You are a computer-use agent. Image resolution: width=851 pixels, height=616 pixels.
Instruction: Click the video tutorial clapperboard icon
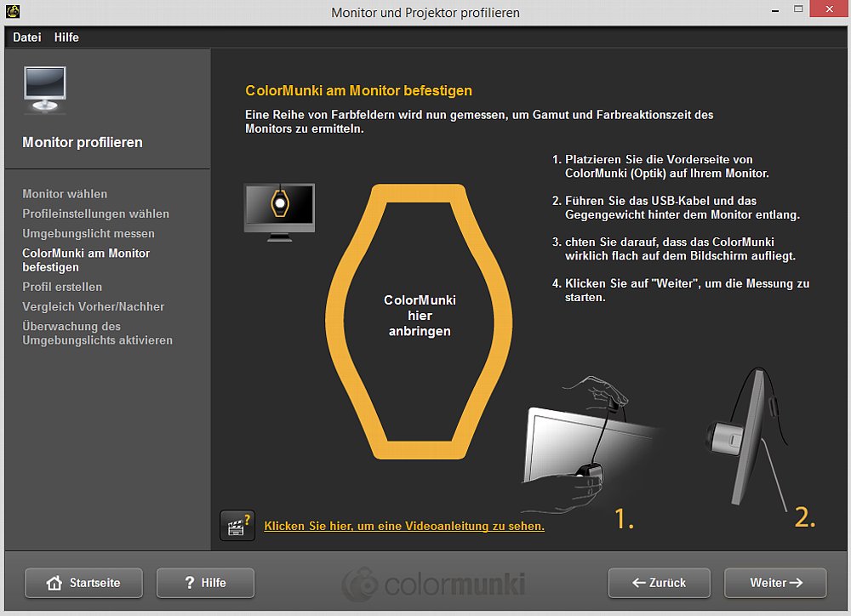point(237,525)
